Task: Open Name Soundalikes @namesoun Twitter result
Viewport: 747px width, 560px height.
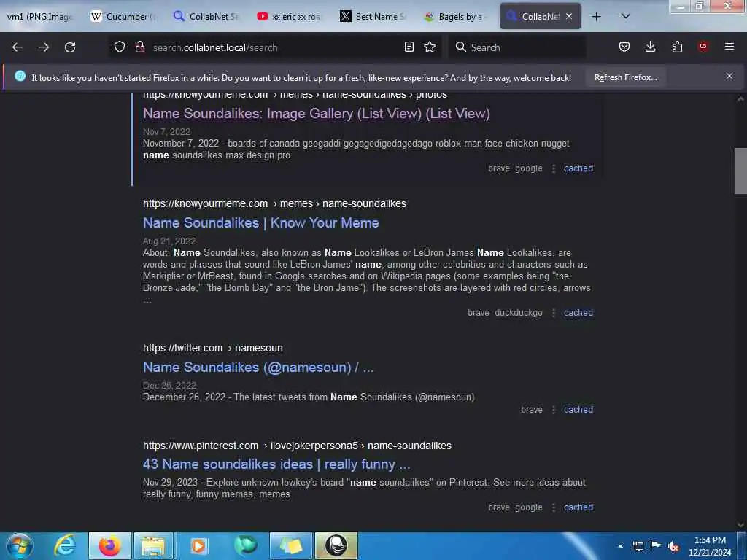Action: (x=258, y=367)
